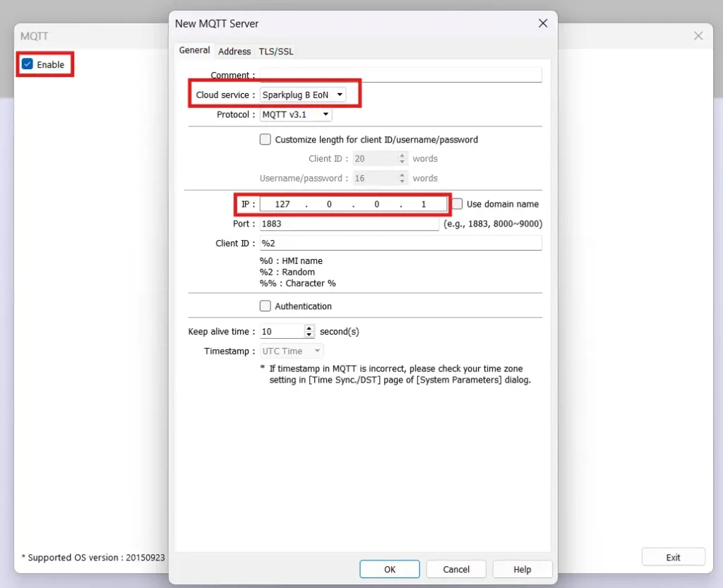This screenshot has height=588, width=723.
Task: Click Cancel to discard changes
Action: pos(455,569)
